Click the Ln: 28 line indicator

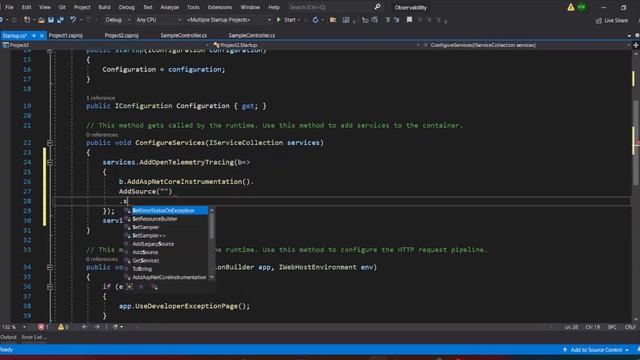coord(571,327)
